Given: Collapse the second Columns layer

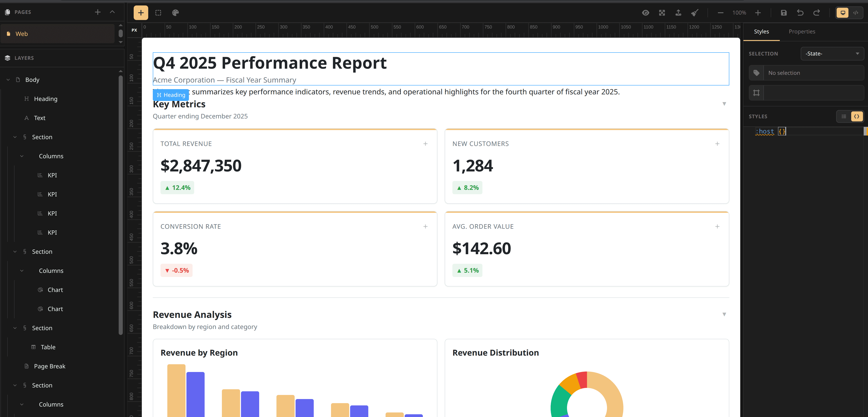Looking at the screenshot, I should click(x=22, y=271).
